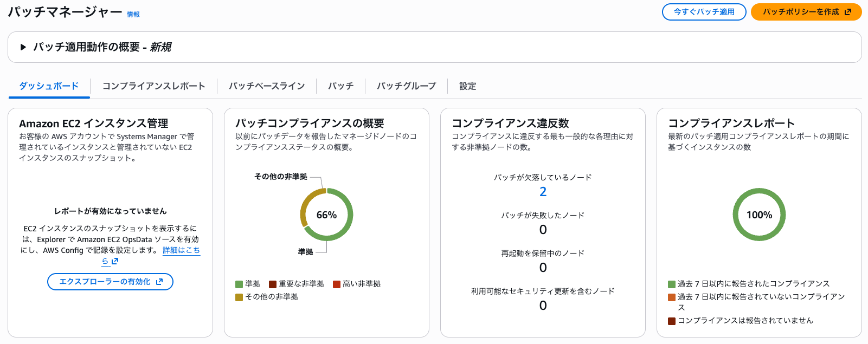Click the 今すぐパッチ適用 button
Viewport: 868px width, 344px height.
coord(703,12)
